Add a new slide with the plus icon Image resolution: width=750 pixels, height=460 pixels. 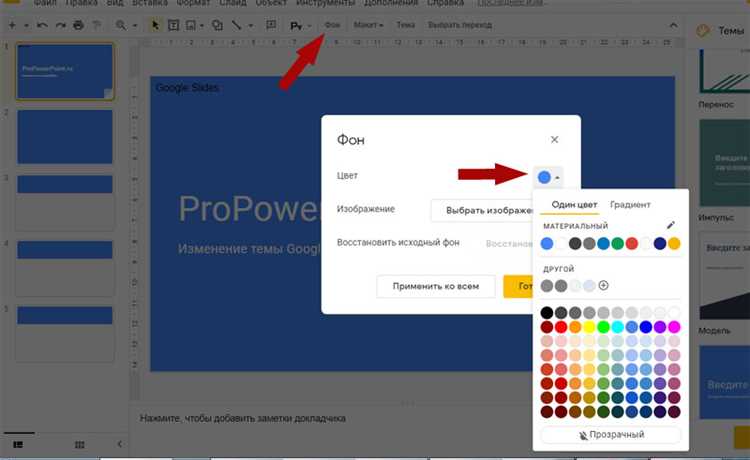[12, 25]
